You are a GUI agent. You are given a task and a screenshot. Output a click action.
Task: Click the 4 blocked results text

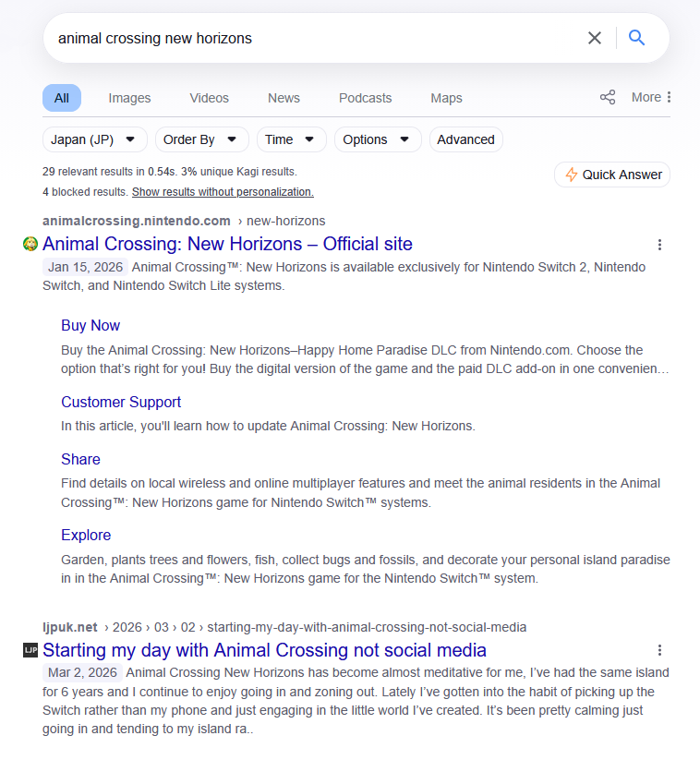click(x=86, y=192)
